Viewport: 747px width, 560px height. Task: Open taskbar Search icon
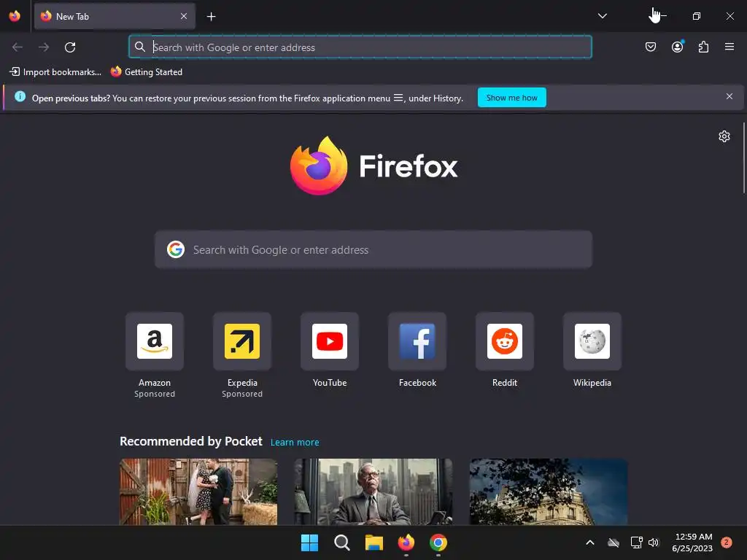click(x=341, y=542)
